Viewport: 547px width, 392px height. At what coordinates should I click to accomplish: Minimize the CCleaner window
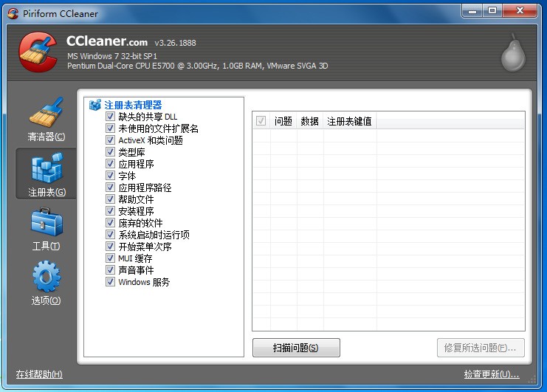pyautogui.click(x=472, y=11)
